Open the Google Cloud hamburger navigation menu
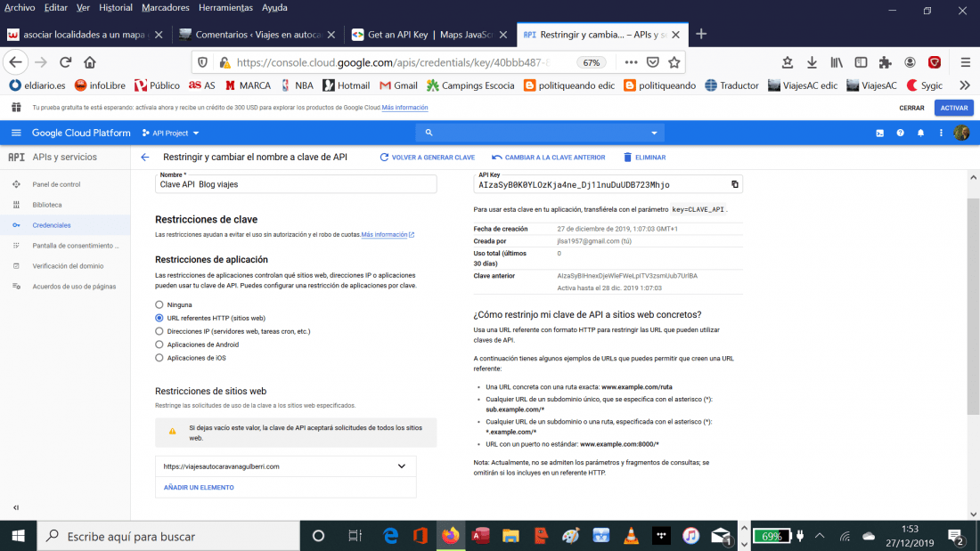 (16, 133)
